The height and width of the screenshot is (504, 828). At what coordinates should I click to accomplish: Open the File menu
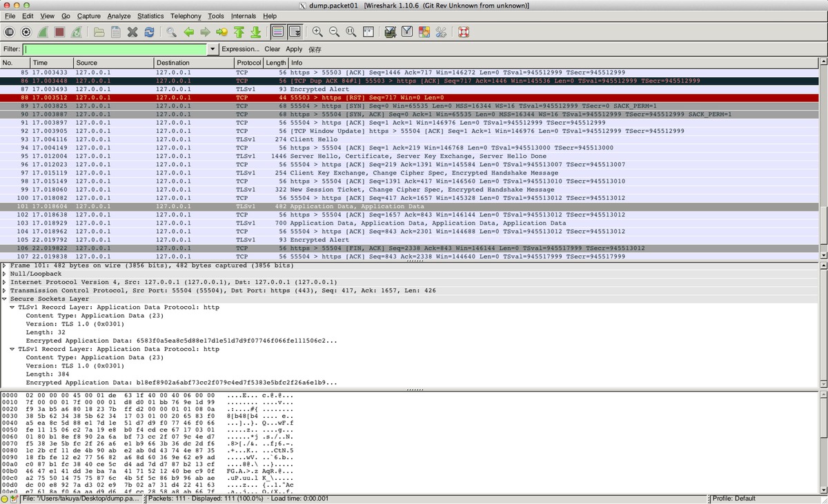click(x=10, y=16)
